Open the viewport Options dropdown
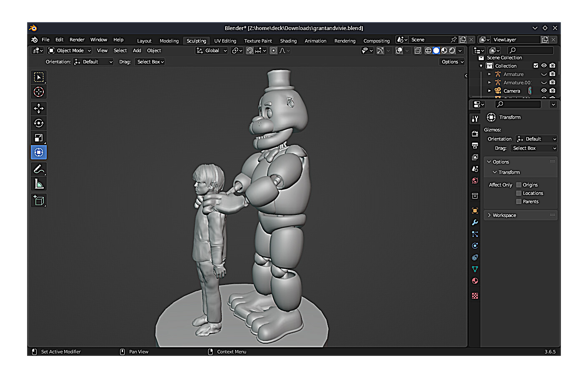This screenshot has width=588, height=388. pyautogui.click(x=452, y=62)
